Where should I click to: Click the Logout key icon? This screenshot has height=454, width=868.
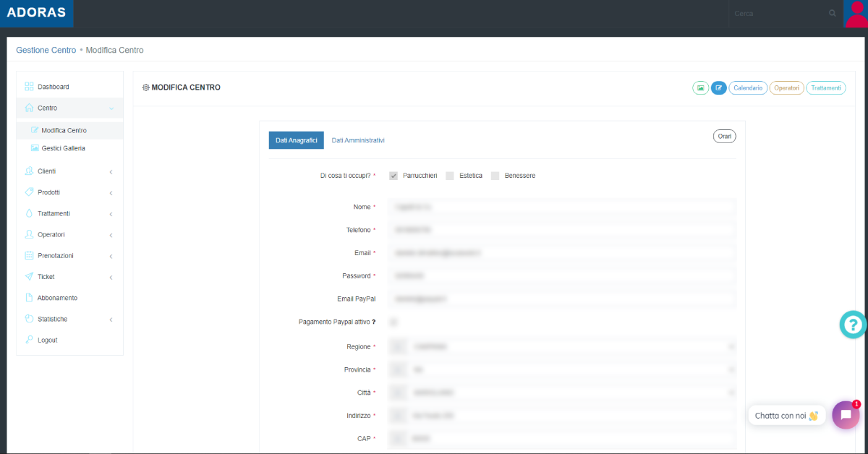pyautogui.click(x=29, y=340)
